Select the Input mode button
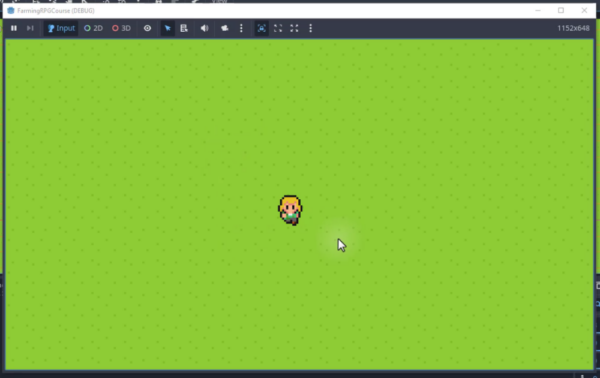The width and height of the screenshot is (600, 378). tap(61, 28)
